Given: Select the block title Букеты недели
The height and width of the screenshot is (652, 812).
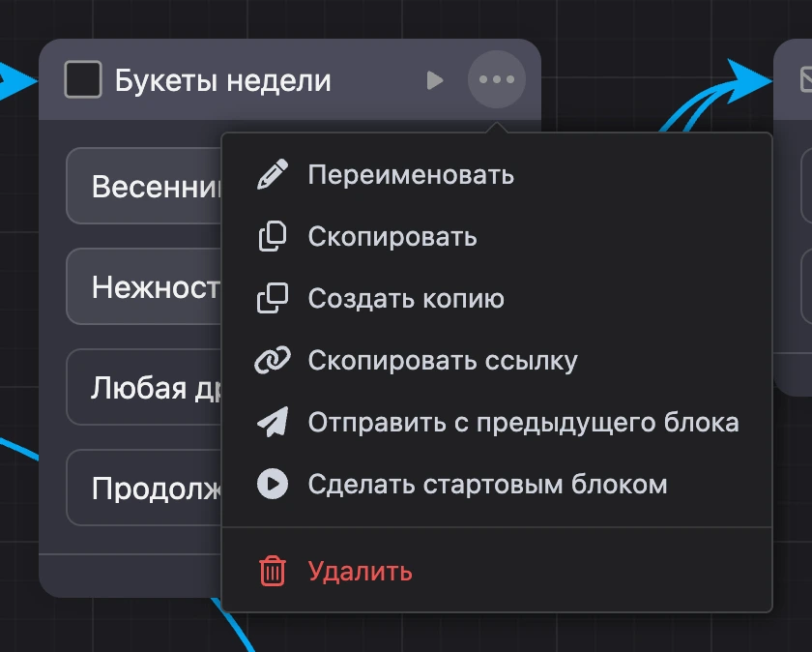Looking at the screenshot, I should [222, 81].
